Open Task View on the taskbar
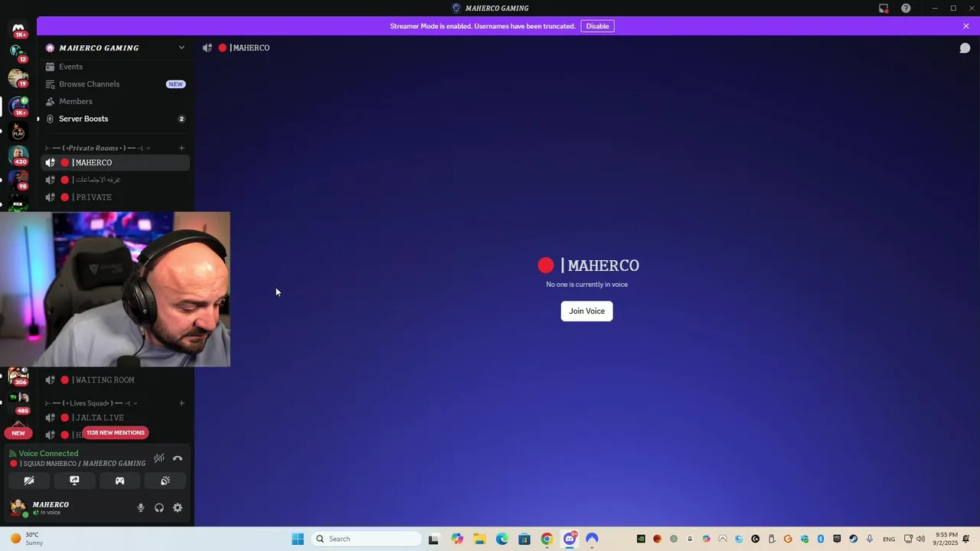980x551 pixels. 433,539
